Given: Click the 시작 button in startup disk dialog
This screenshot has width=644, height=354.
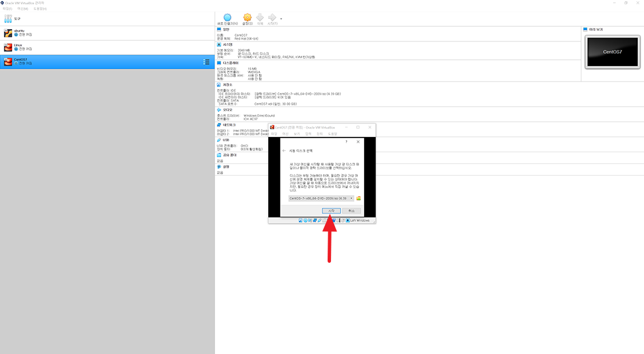Looking at the screenshot, I should [331, 211].
